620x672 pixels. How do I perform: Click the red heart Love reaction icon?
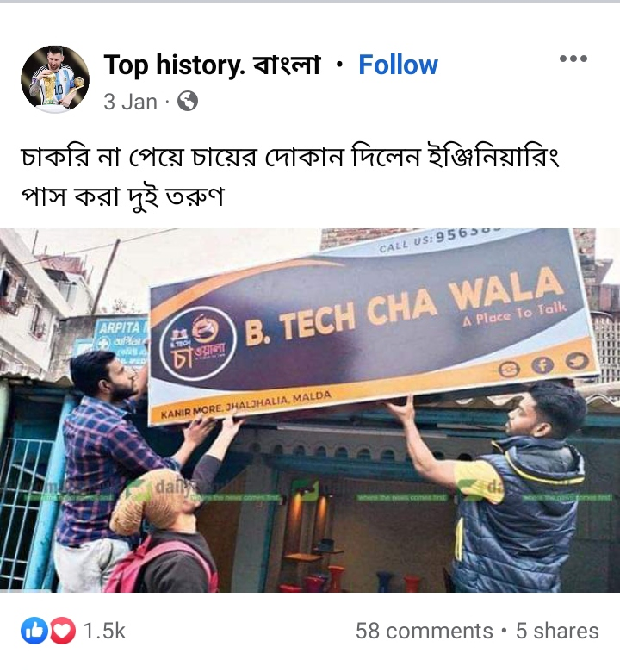click(63, 631)
